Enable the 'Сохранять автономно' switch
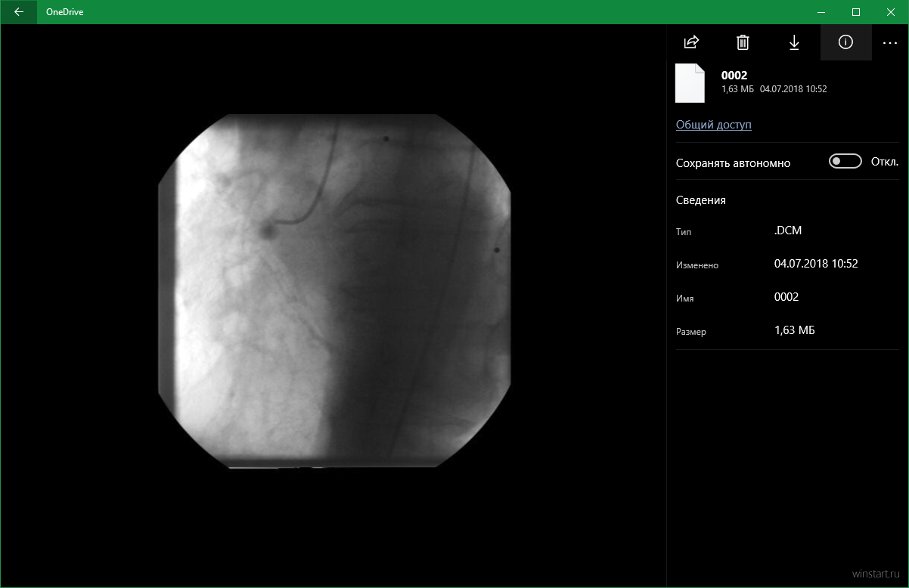 tap(845, 161)
